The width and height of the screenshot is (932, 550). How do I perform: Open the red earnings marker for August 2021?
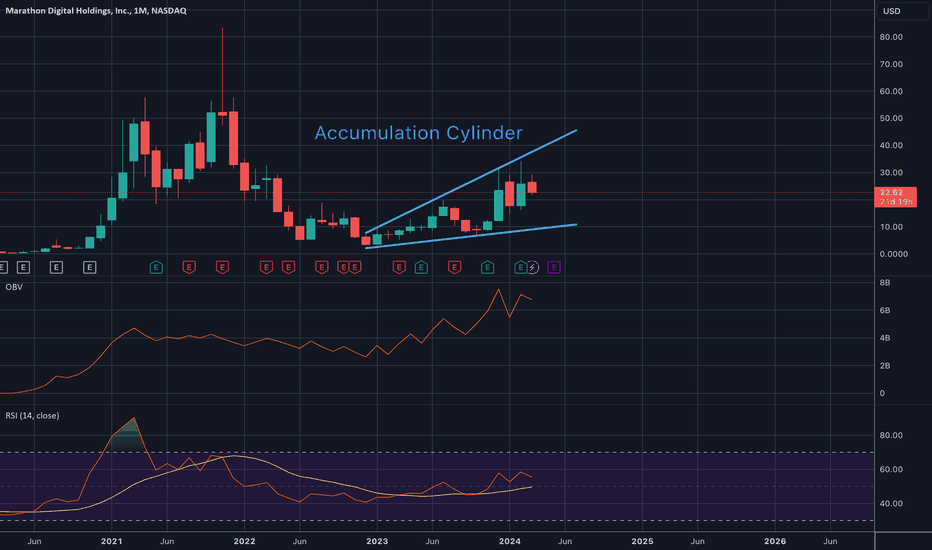point(189,268)
